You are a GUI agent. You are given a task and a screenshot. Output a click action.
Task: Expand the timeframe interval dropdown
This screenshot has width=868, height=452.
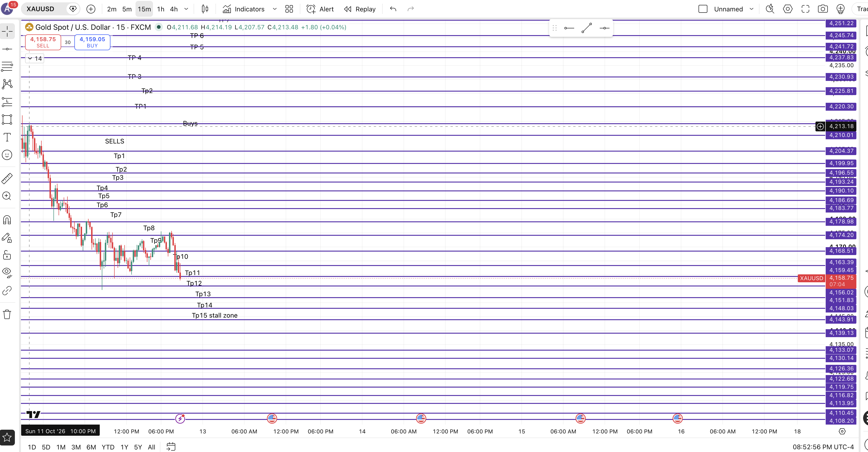tap(186, 9)
